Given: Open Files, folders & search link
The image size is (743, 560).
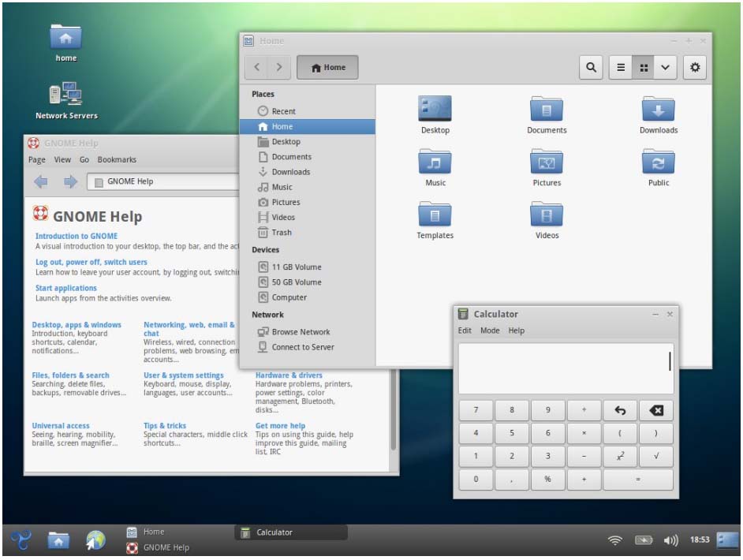Looking at the screenshot, I should (x=71, y=375).
